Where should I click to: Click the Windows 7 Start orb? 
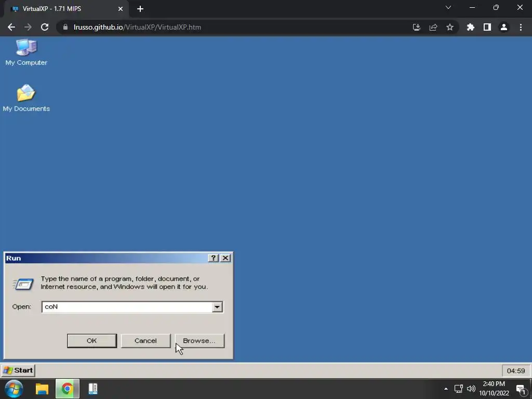pyautogui.click(x=14, y=389)
